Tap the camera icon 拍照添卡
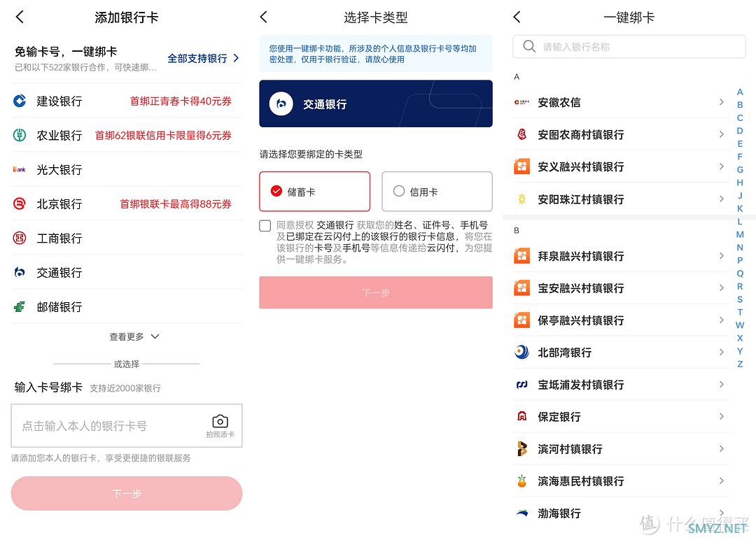This screenshot has width=756, height=542. [x=220, y=421]
